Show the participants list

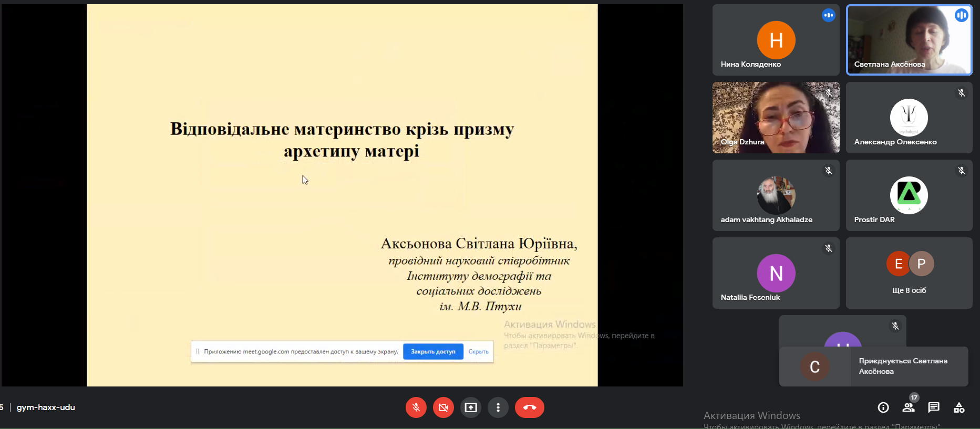pyautogui.click(x=908, y=407)
